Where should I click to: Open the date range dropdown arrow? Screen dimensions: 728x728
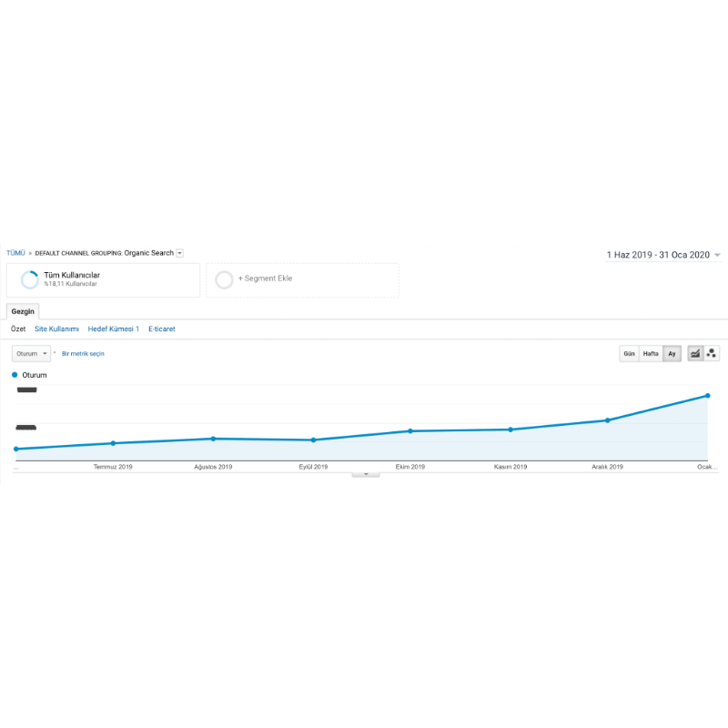point(717,255)
